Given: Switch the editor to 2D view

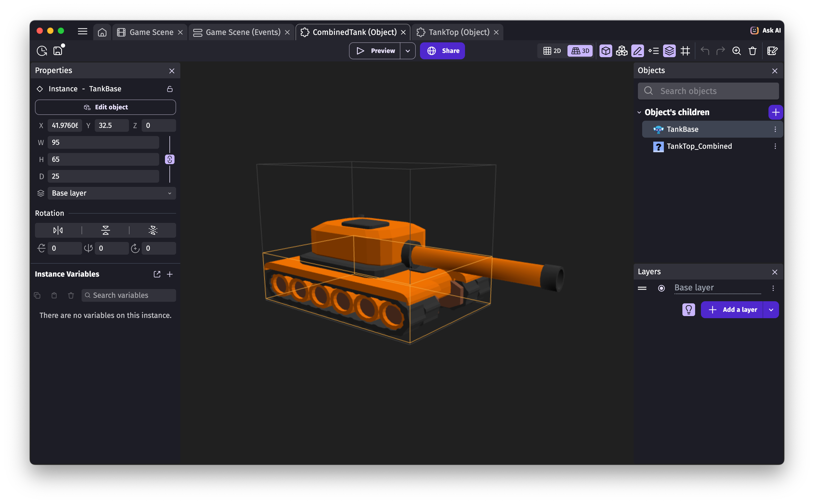Looking at the screenshot, I should pos(552,51).
